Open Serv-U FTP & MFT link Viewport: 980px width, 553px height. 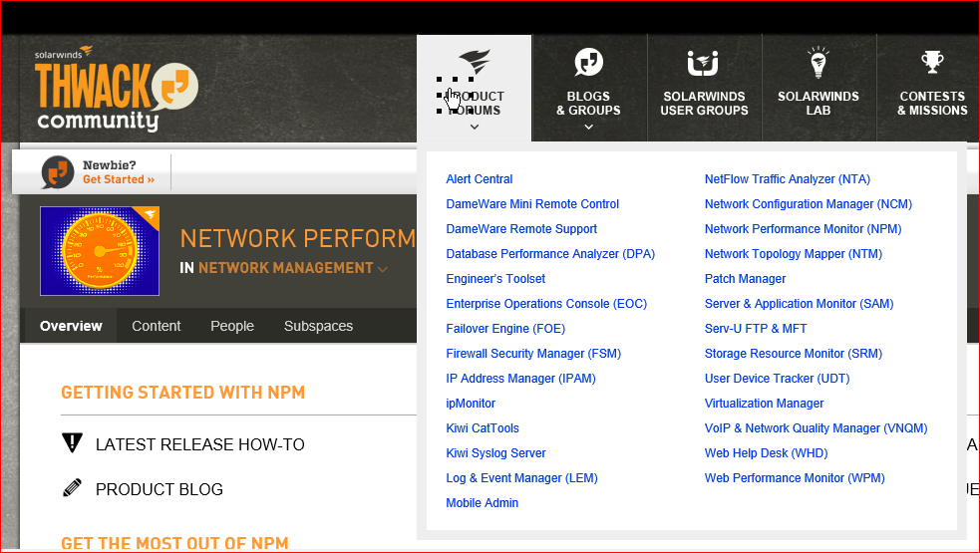point(756,329)
